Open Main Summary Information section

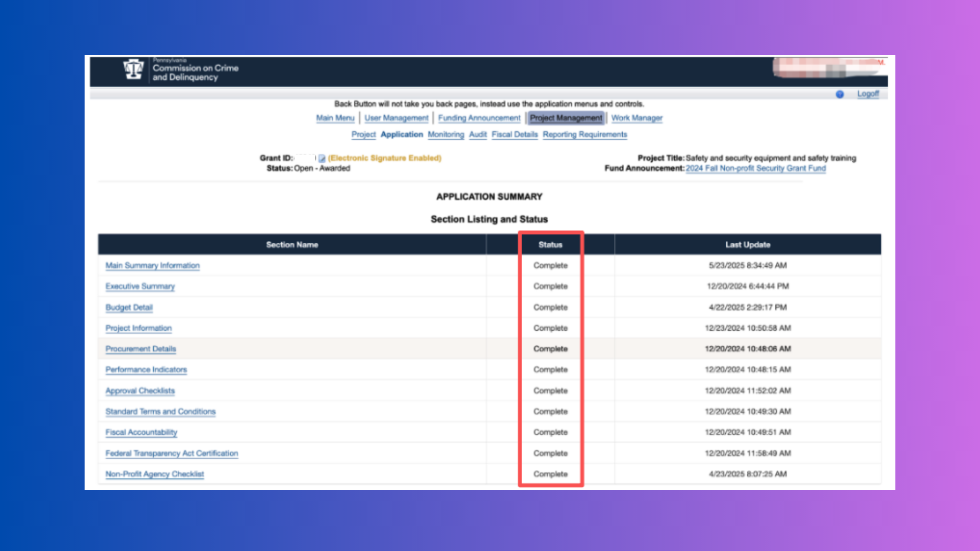[x=152, y=266]
